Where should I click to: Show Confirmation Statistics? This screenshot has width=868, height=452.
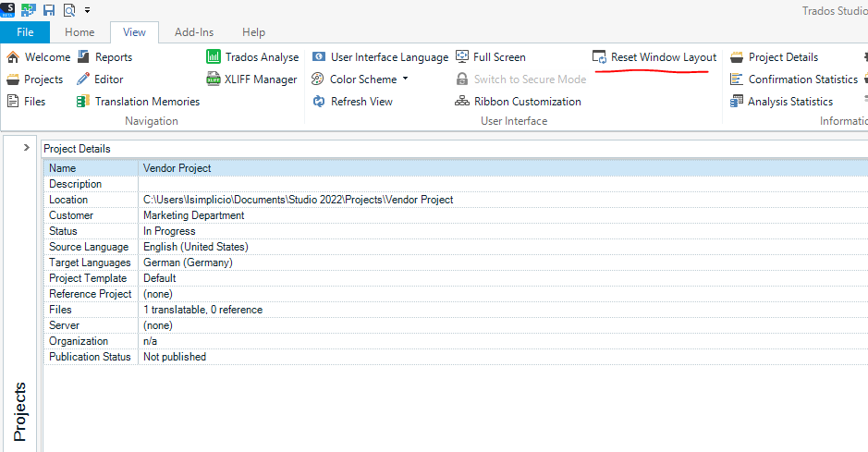(x=794, y=79)
